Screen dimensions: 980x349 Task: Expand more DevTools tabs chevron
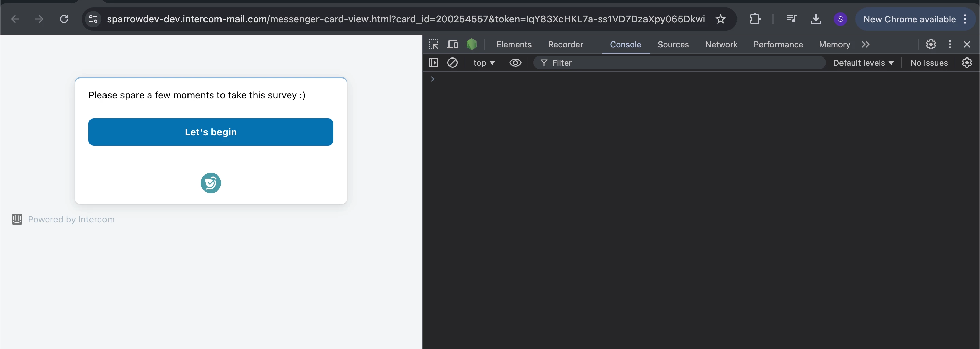click(x=865, y=45)
